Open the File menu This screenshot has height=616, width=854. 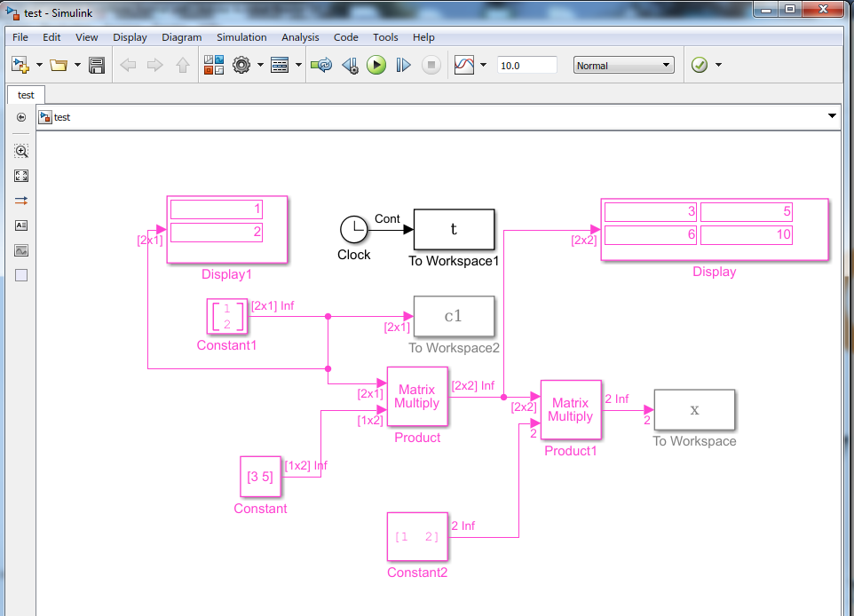tap(20, 37)
